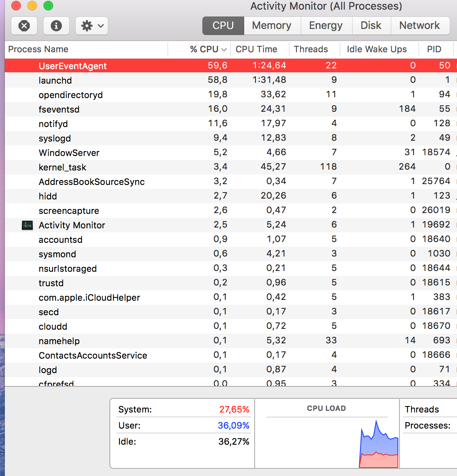Screen dimensions: 457x476
Task: Select the opendirectoryd process
Action: point(231,95)
